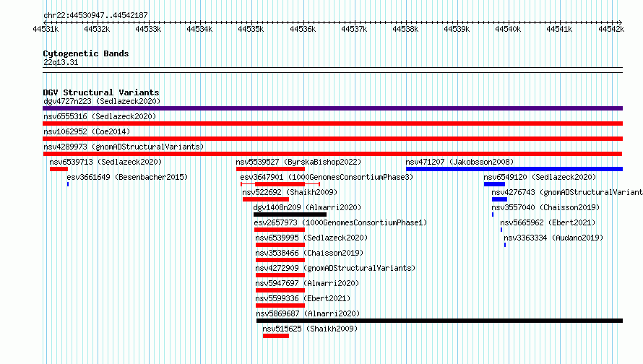This screenshot has width=643, height=364.
Task: Open the esv2657973 (1000GenomesConsortiumPhase1) label
Action: tap(340, 222)
